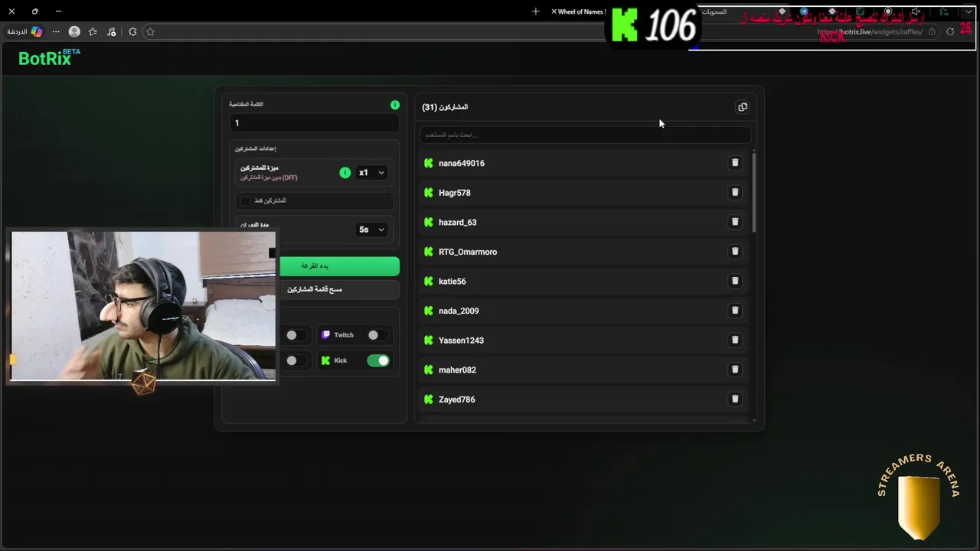Remove Hagr578 using its trash icon
Screen dimensions: 980x551
[735, 193]
